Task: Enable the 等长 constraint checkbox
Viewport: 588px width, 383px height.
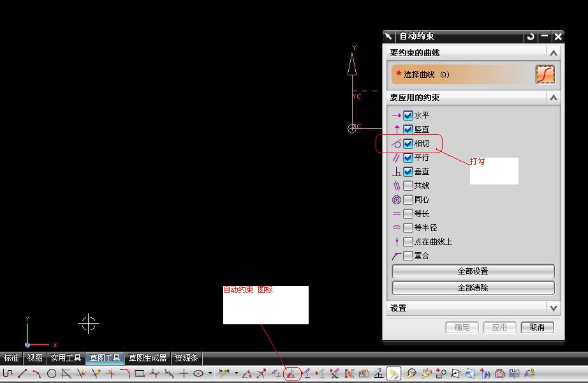Action: (x=408, y=214)
